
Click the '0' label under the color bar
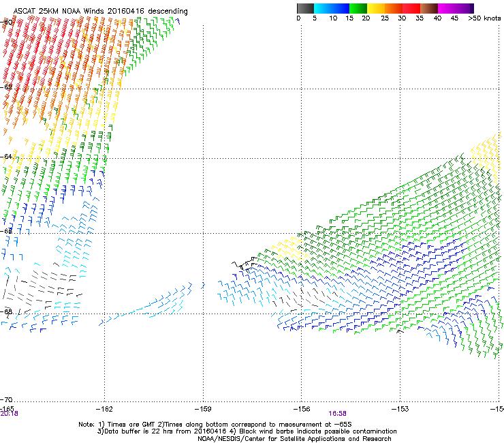[298, 18]
